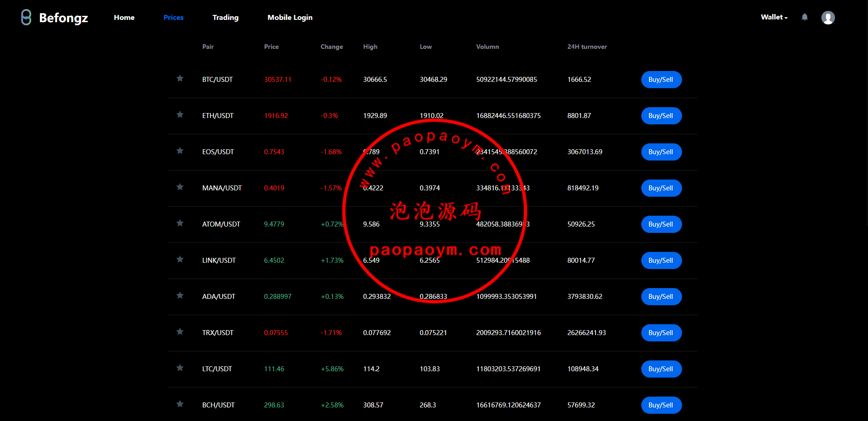This screenshot has width=868, height=421.
Task: Favorite the BTC/USDT pair star
Action: coord(180,79)
